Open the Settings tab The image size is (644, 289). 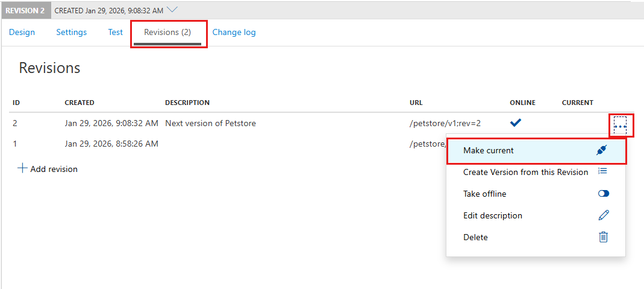point(72,33)
